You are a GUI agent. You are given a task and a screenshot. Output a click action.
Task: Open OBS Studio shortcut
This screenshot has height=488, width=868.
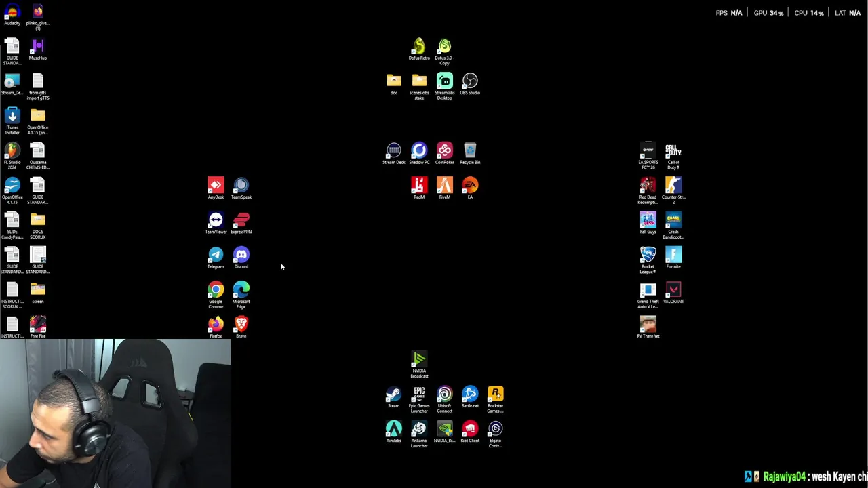point(470,84)
